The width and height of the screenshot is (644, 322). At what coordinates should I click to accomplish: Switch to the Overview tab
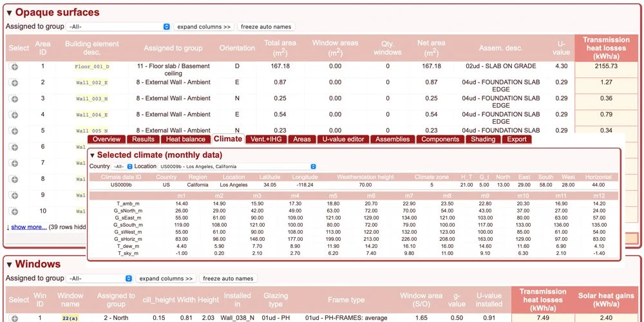(x=106, y=139)
